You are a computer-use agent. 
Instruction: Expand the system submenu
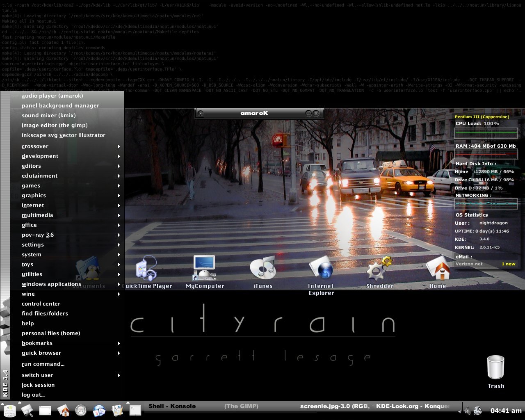(67, 255)
